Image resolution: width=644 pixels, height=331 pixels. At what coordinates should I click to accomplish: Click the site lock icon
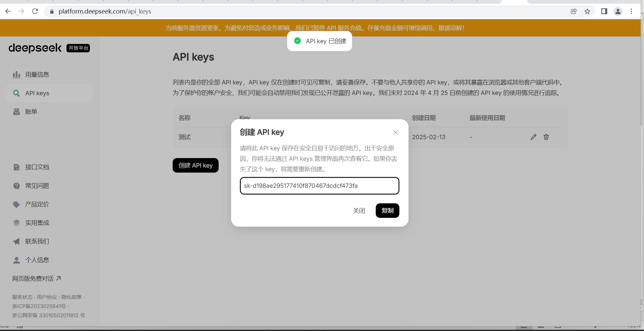coord(52,11)
